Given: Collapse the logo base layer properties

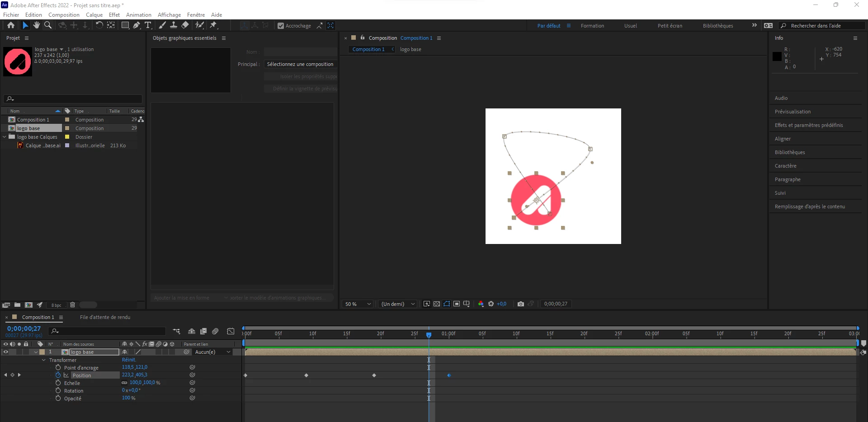Looking at the screenshot, I should tap(36, 352).
